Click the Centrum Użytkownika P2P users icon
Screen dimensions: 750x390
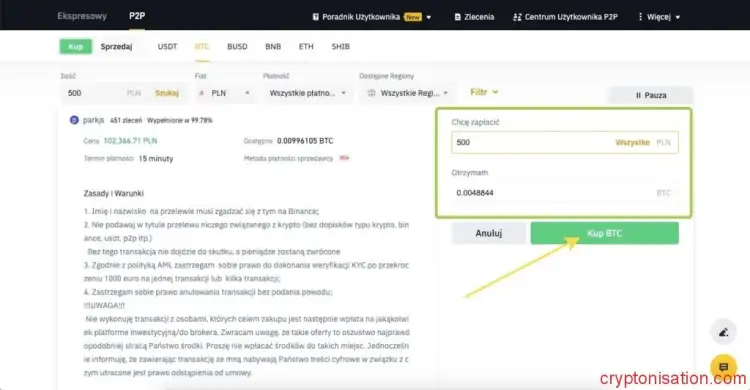click(x=517, y=17)
